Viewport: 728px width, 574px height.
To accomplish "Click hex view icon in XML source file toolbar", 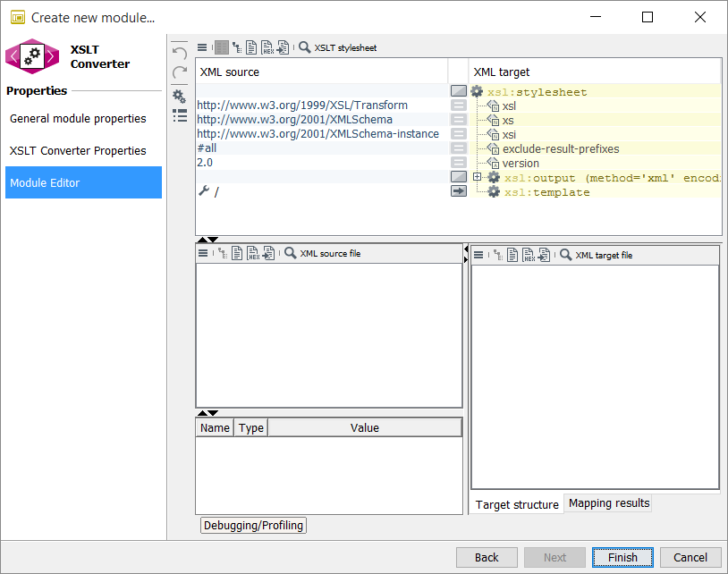I will tap(253, 254).
